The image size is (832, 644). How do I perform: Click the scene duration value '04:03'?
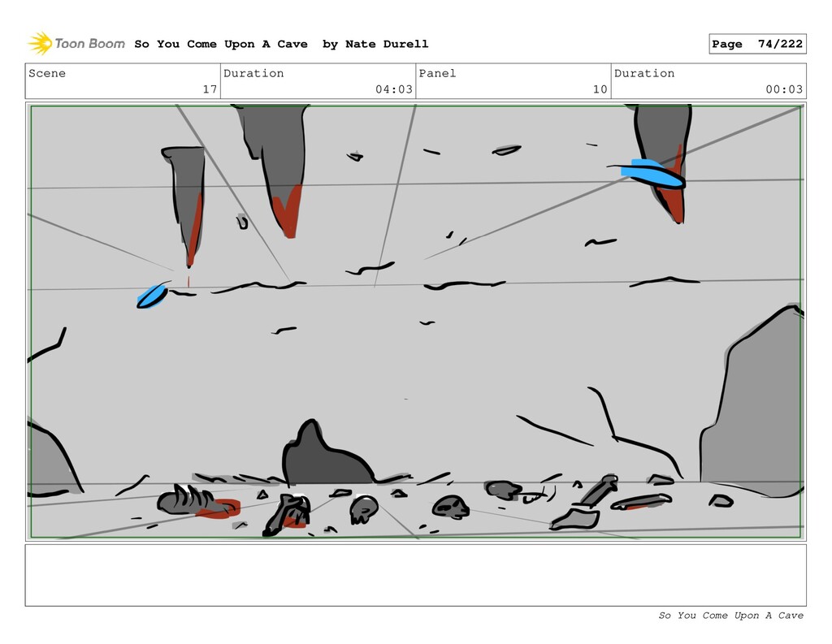tap(394, 89)
